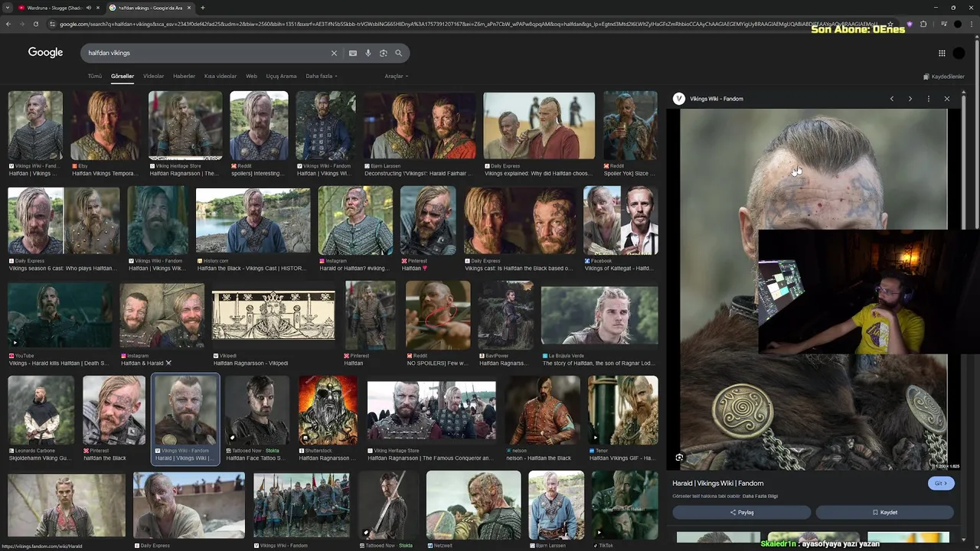This screenshot has width=980, height=551.
Task: Click the large Harald preview image
Action: [813, 289]
